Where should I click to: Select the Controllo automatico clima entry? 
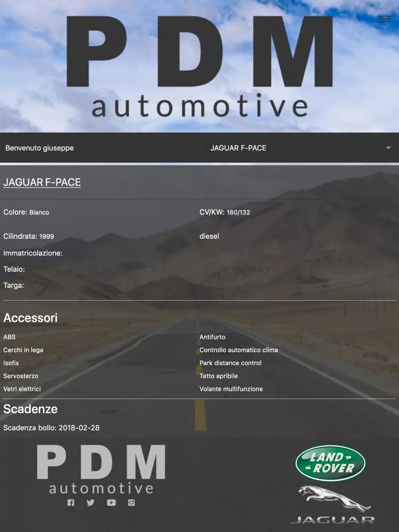pos(238,350)
